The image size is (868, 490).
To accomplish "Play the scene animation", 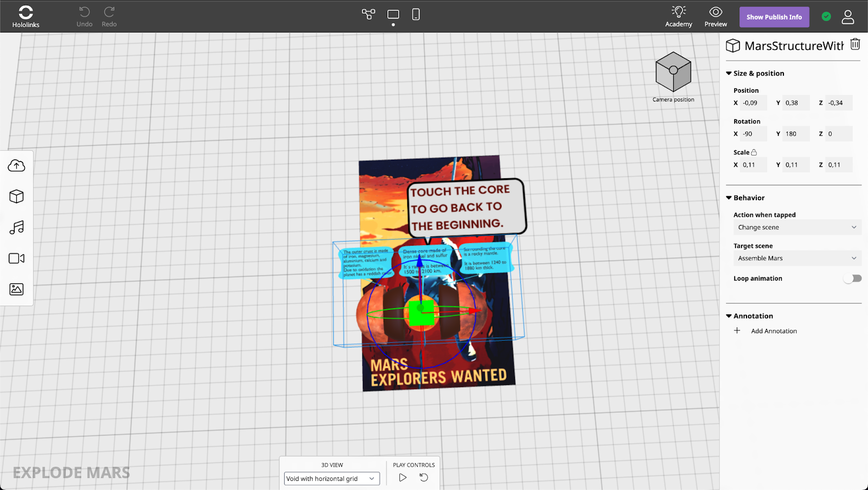I will [x=403, y=478].
